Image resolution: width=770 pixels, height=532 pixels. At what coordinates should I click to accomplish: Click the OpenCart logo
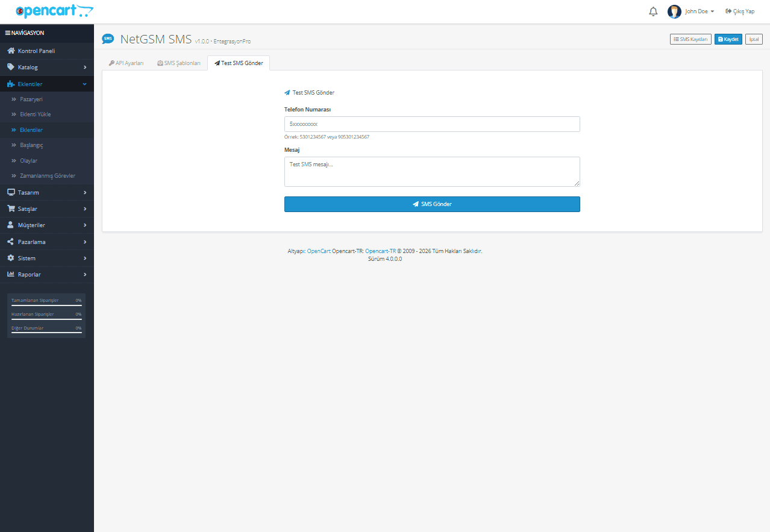tap(54, 11)
